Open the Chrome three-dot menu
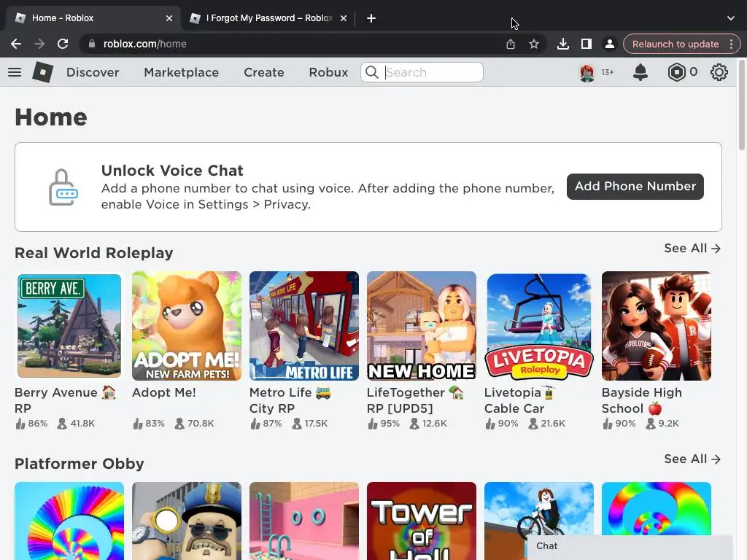Viewport: 747px width, 560px height. tap(731, 44)
